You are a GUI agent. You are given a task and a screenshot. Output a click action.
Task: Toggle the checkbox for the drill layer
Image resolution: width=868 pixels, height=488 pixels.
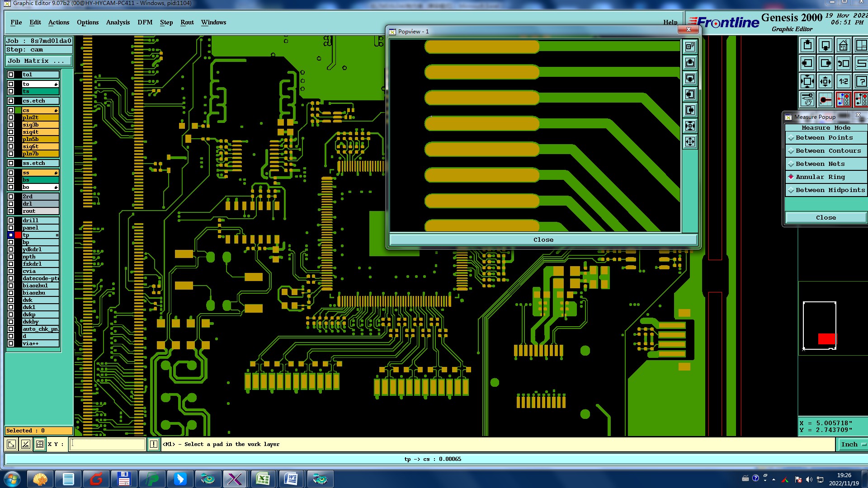11,221
